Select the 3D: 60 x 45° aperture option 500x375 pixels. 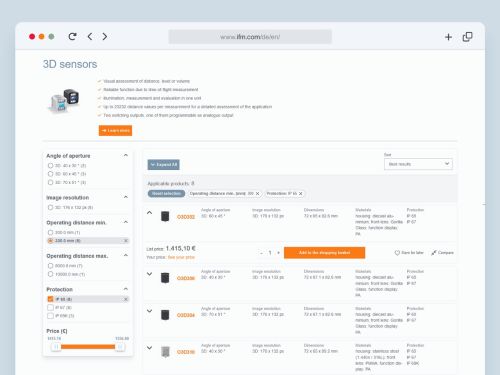click(x=50, y=174)
